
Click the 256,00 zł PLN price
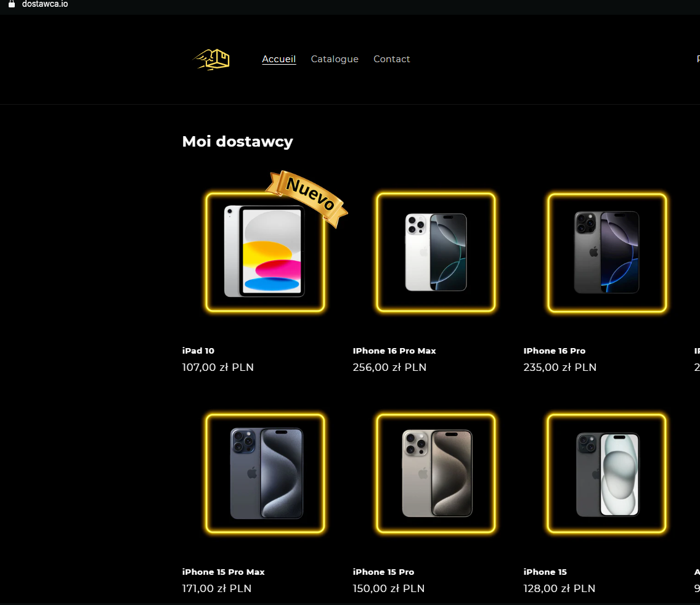pos(389,367)
